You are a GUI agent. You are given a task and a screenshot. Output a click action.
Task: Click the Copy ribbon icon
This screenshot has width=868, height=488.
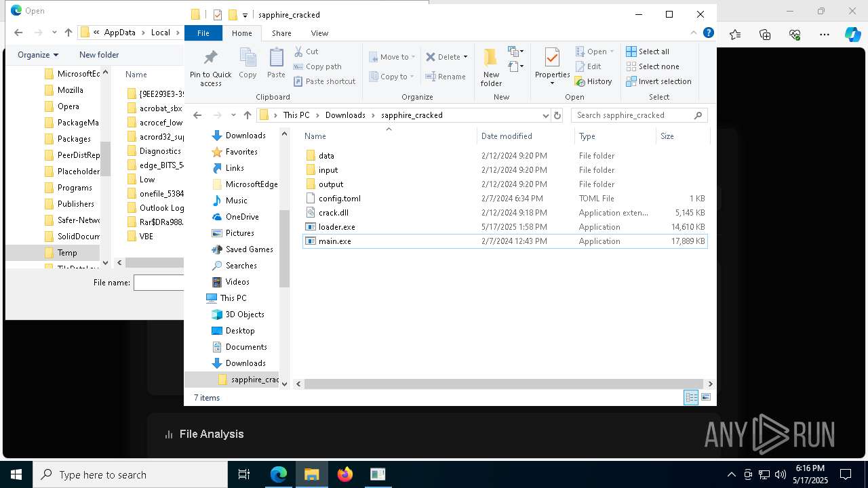coord(248,58)
